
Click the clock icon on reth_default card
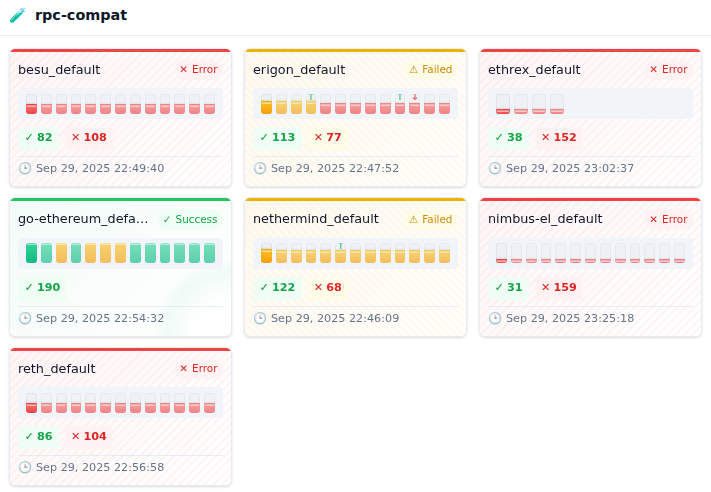(25, 467)
